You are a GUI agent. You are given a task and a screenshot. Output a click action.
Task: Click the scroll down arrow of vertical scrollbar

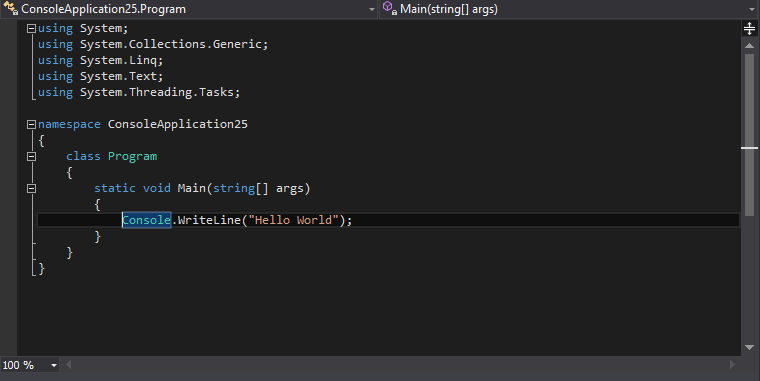point(749,347)
